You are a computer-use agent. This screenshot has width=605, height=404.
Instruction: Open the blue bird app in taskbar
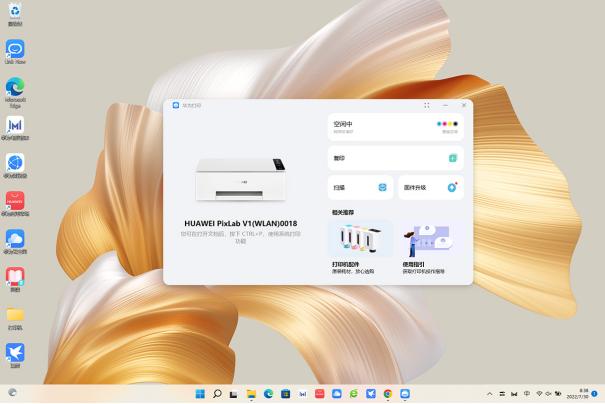(x=371, y=394)
